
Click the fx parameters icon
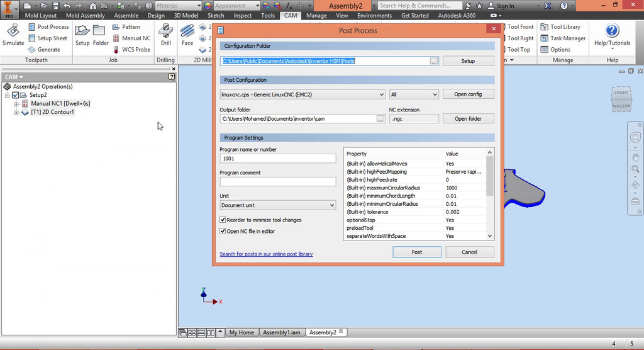point(289,6)
